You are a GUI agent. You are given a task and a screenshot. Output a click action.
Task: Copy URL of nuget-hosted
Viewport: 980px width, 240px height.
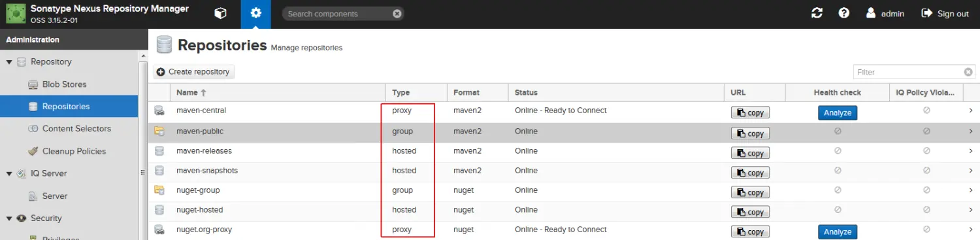(750, 212)
